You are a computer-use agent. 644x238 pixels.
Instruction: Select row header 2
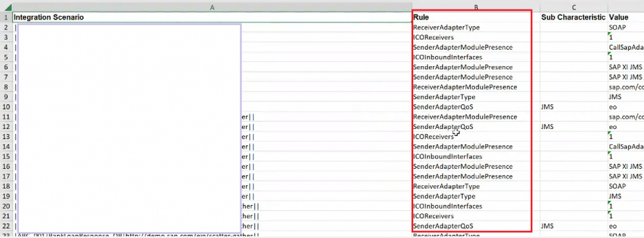click(x=6, y=28)
